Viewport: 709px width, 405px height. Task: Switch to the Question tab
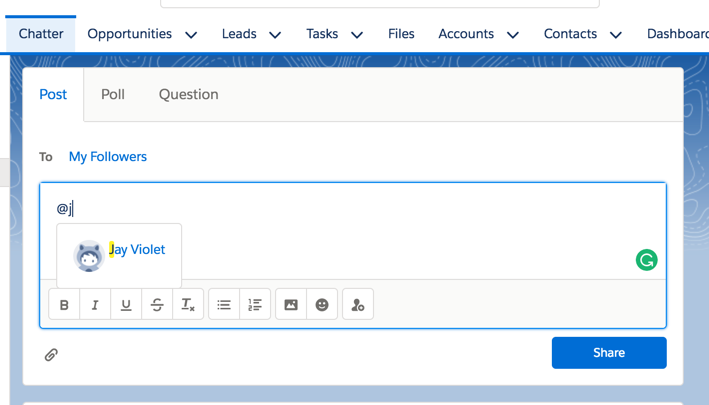coord(189,94)
